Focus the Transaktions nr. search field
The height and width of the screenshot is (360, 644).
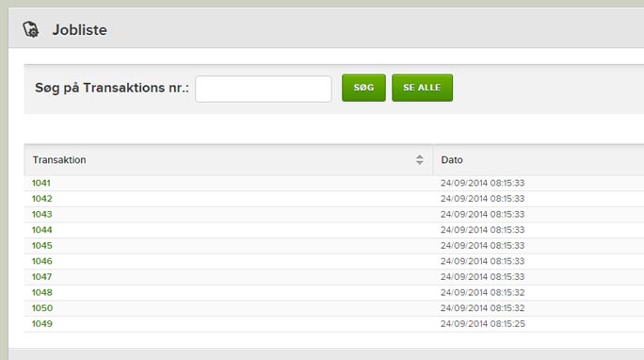[x=264, y=89]
